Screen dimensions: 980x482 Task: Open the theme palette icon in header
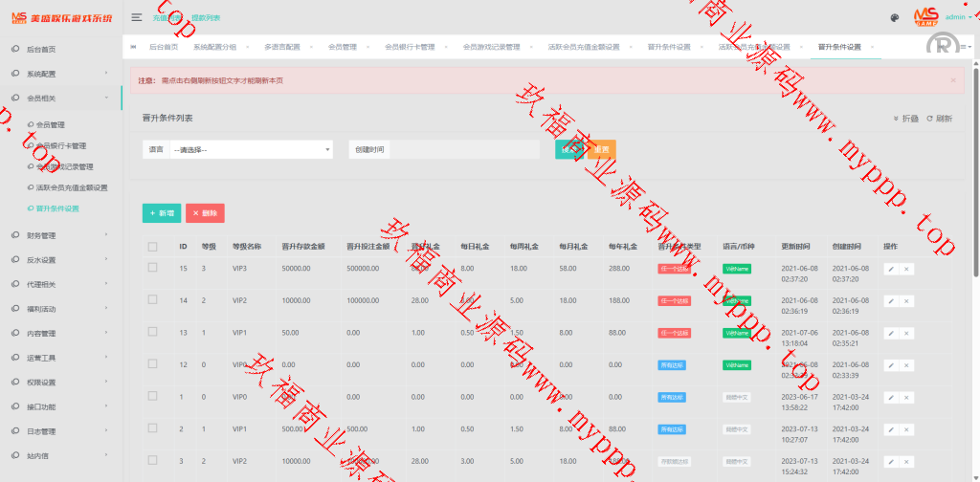tap(894, 17)
